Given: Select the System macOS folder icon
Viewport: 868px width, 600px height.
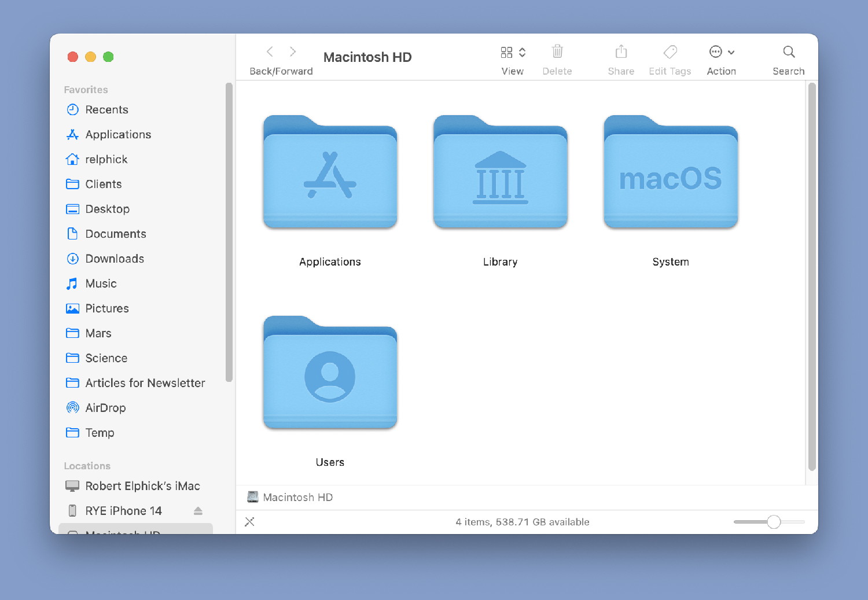Looking at the screenshot, I should [x=671, y=172].
